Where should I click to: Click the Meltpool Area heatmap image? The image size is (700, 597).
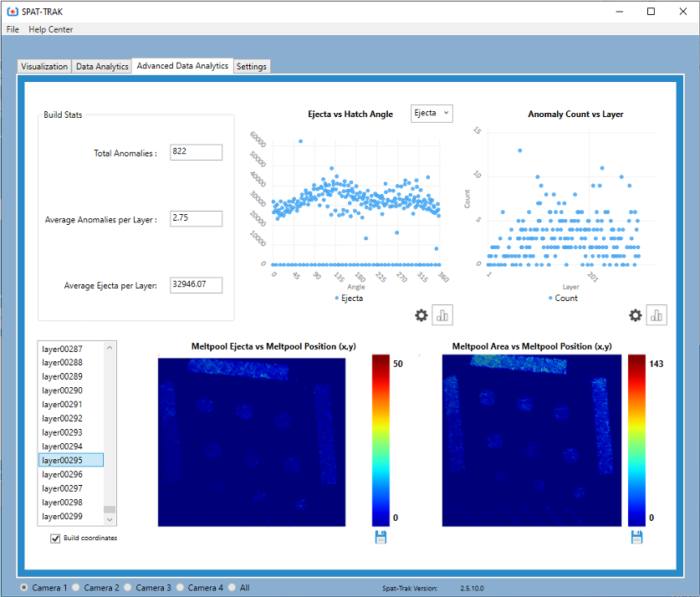[532, 441]
